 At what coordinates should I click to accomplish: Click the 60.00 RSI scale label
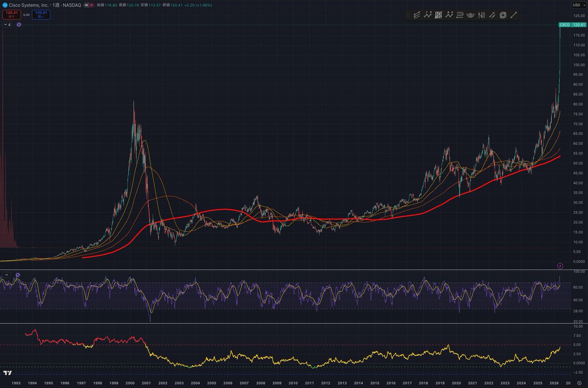coord(579,288)
